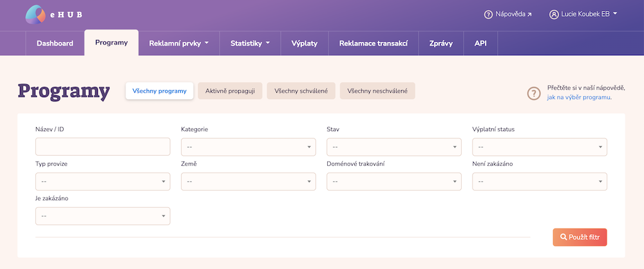Click the Název / ID input field
Screen dimensions: 644x269
(102, 147)
